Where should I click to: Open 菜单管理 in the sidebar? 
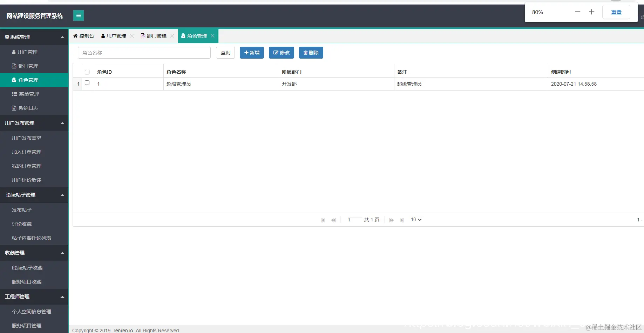tap(34, 94)
